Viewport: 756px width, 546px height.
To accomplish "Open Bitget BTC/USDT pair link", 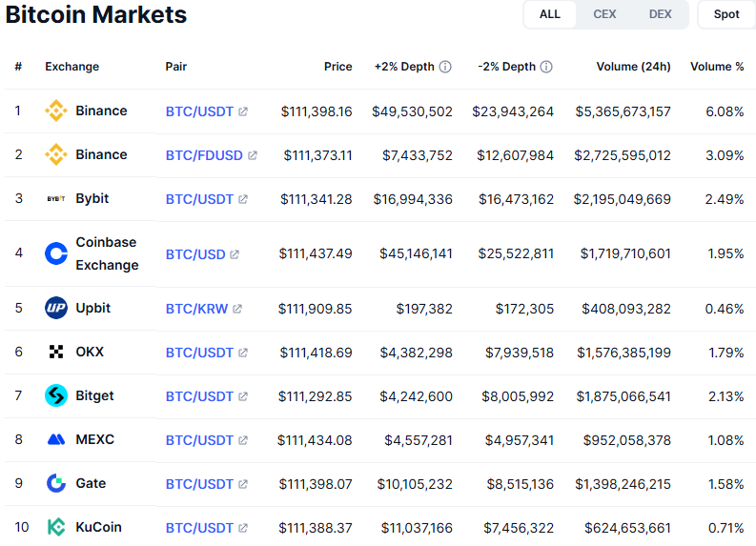I will pyautogui.click(x=199, y=396).
